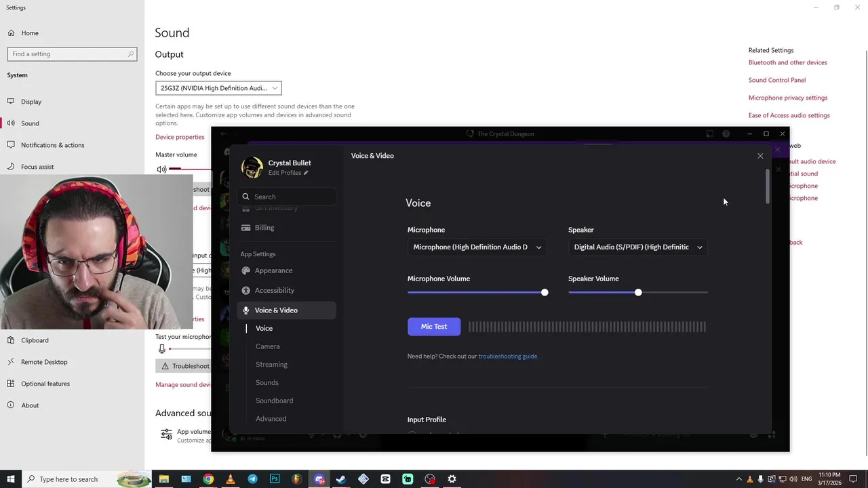The height and width of the screenshot is (488, 868).
Task: Open Billing settings in Discord sidebar
Action: [x=286, y=228]
